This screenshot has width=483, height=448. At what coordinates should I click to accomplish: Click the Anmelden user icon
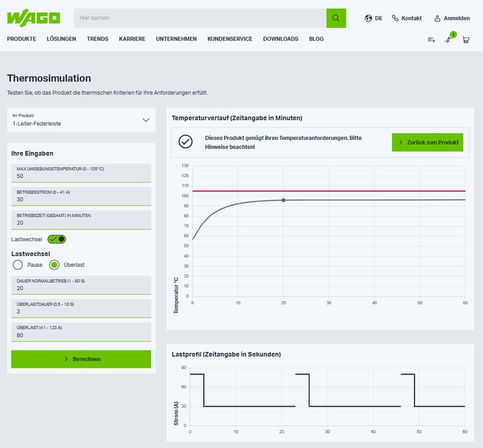tap(438, 18)
